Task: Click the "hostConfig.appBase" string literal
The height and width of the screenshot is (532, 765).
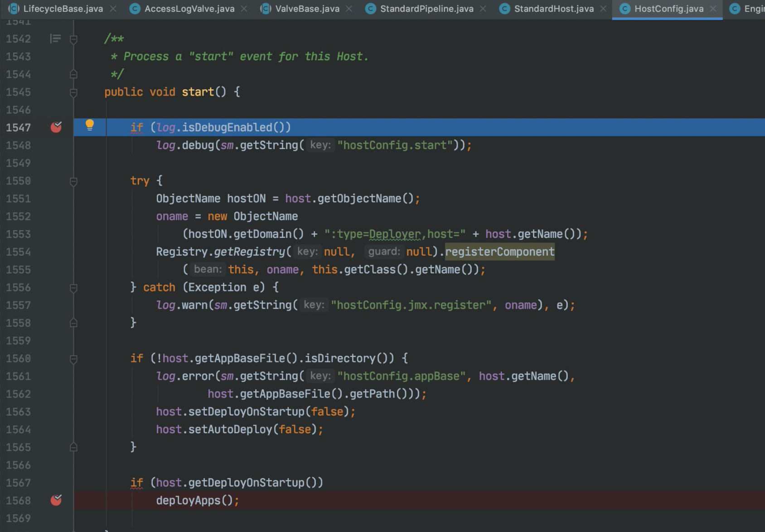Action: tap(402, 376)
